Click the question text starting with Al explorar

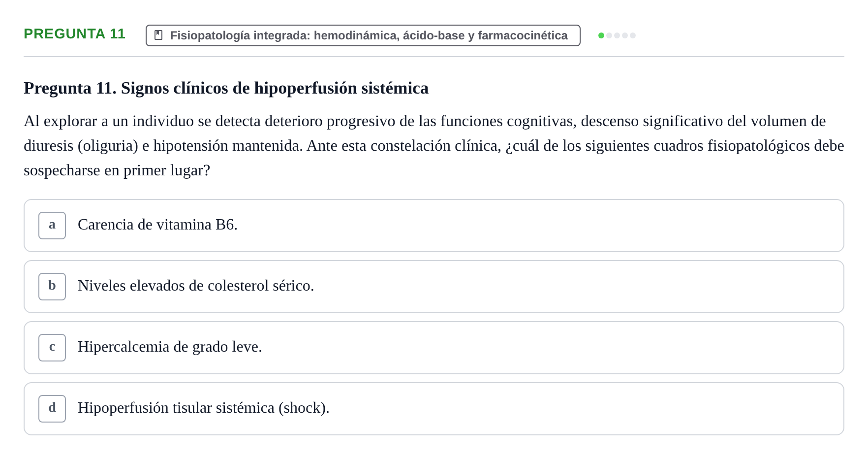point(434,146)
